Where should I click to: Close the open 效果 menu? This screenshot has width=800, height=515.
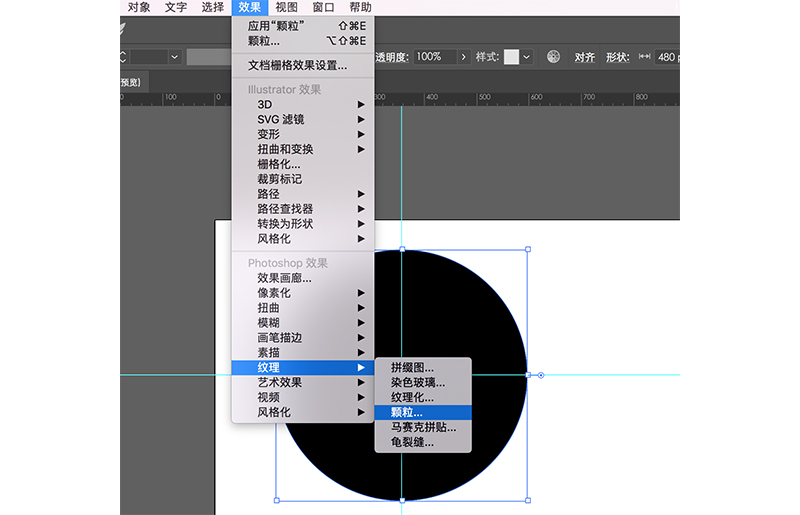click(x=249, y=7)
